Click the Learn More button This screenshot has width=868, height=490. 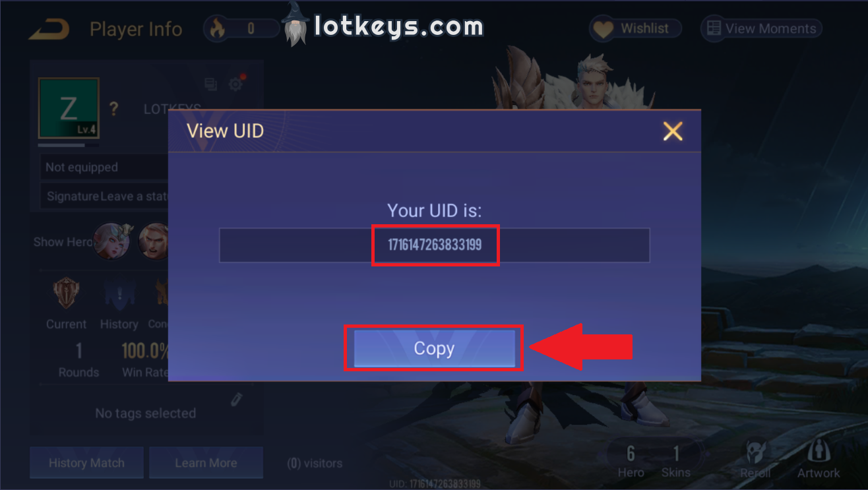click(x=206, y=462)
